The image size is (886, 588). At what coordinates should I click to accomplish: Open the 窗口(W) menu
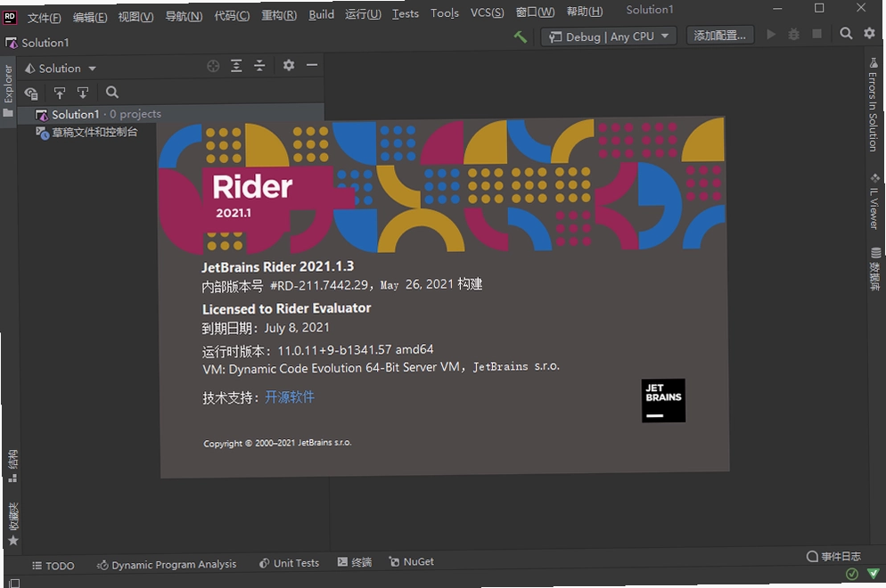535,12
